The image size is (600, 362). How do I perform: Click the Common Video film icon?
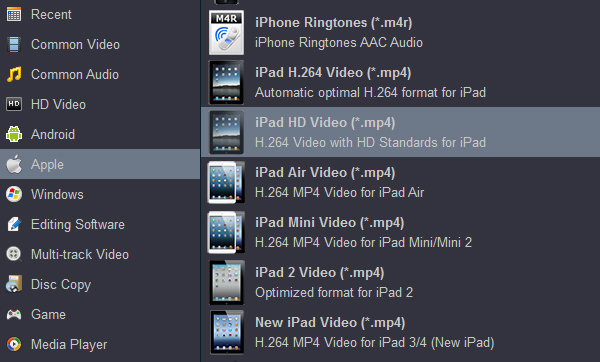tap(14, 44)
